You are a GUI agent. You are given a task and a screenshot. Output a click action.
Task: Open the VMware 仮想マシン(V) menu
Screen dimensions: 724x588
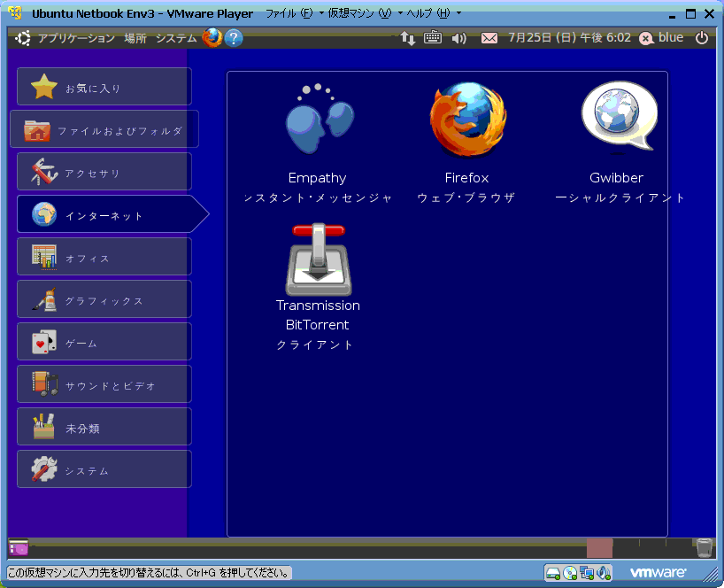coord(365,13)
